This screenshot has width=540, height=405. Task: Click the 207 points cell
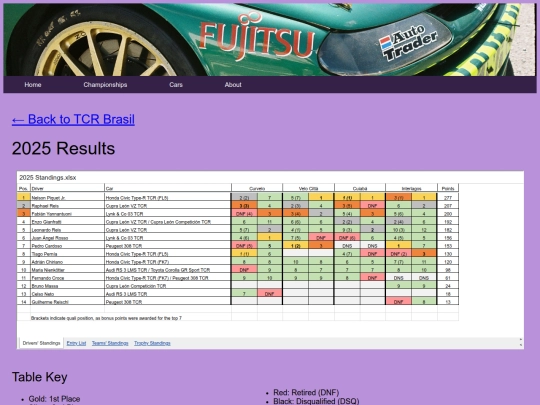(x=448, y=206)
